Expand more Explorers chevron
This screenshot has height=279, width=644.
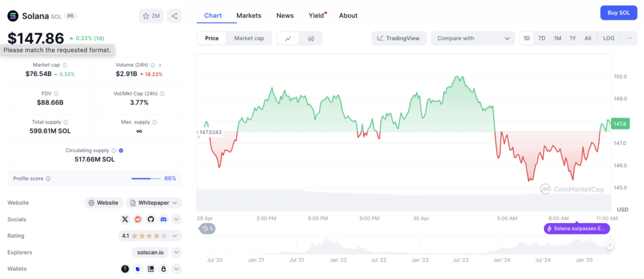pyautogui.click(x=176, y=253)
